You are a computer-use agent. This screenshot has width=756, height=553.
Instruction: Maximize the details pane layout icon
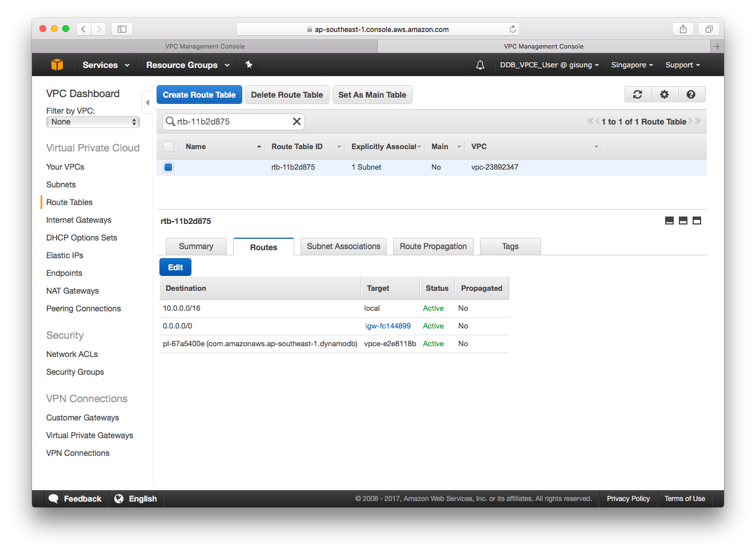coord(697,221)
